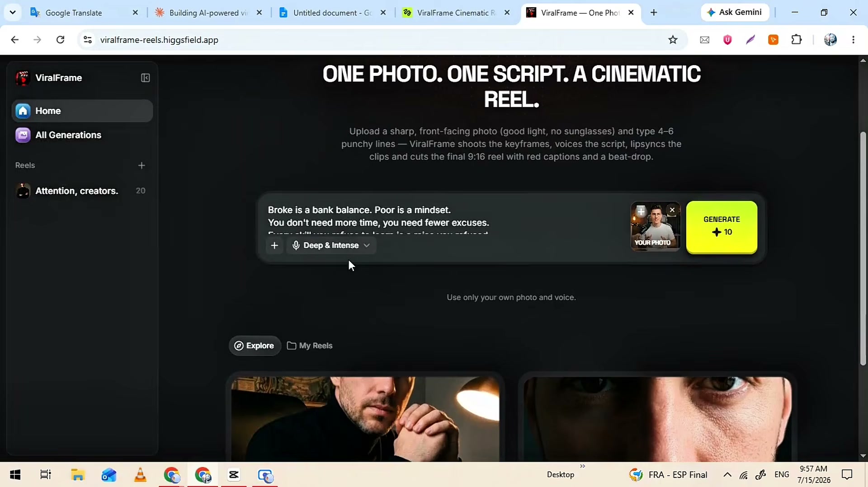This screenshot has height=487, width=868.
Task: Open the orange extension icon
Action: click(x=774, y=40)
